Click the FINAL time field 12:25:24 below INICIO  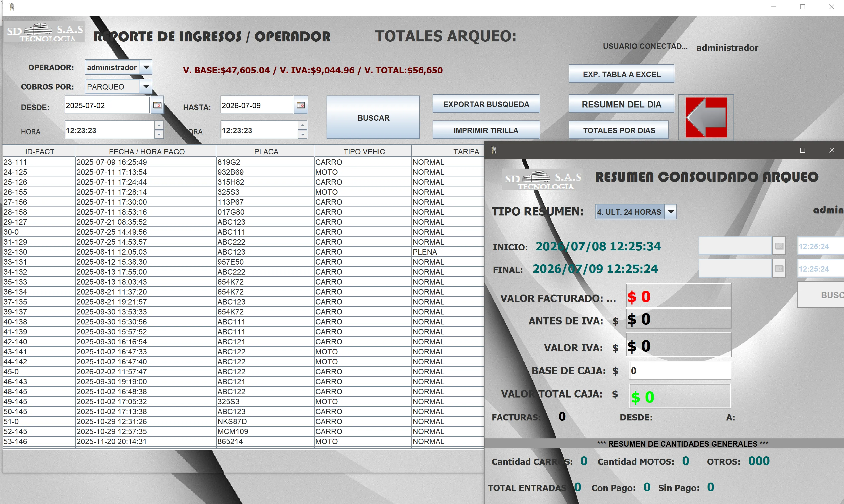pos(821,269)
